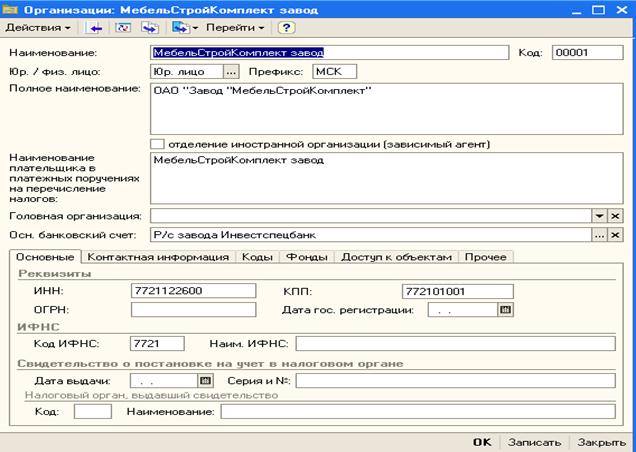
Task: Clear the Осн. банковский счет field
Action: tap(615, 235)
